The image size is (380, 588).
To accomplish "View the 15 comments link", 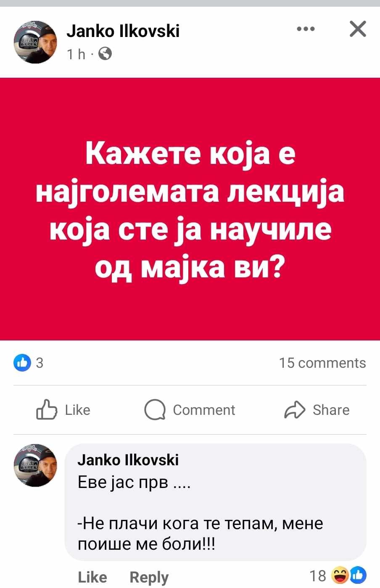I will 322,363.
